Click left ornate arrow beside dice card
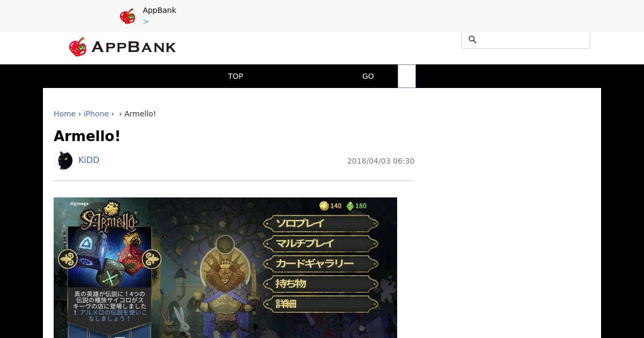This screenshot has height=338, width=644. (x=68, y=259)
